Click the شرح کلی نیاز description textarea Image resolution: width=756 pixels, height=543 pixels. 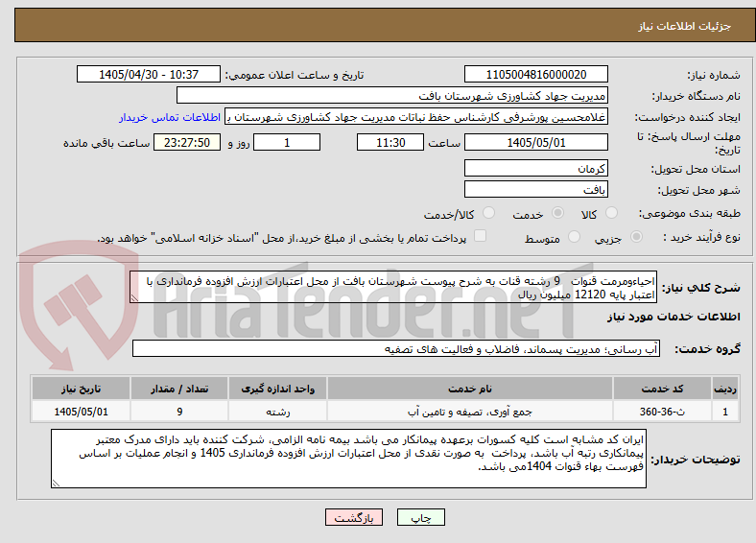point(393,287)
